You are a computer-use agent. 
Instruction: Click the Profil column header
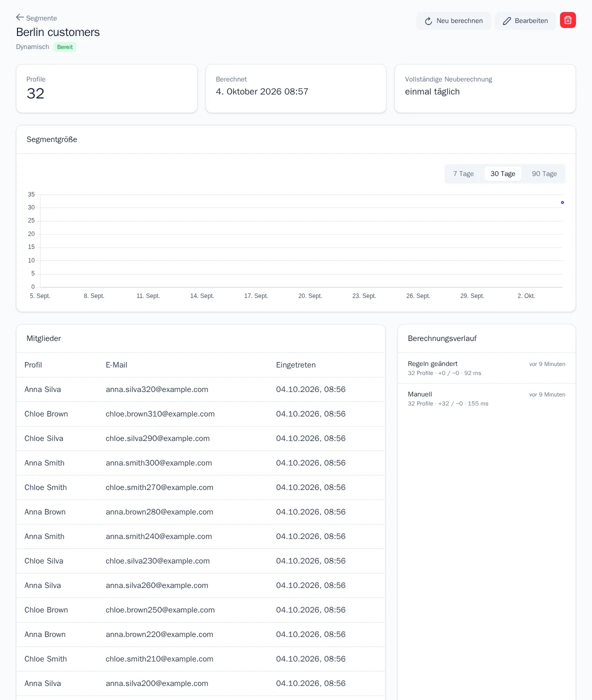33,365
